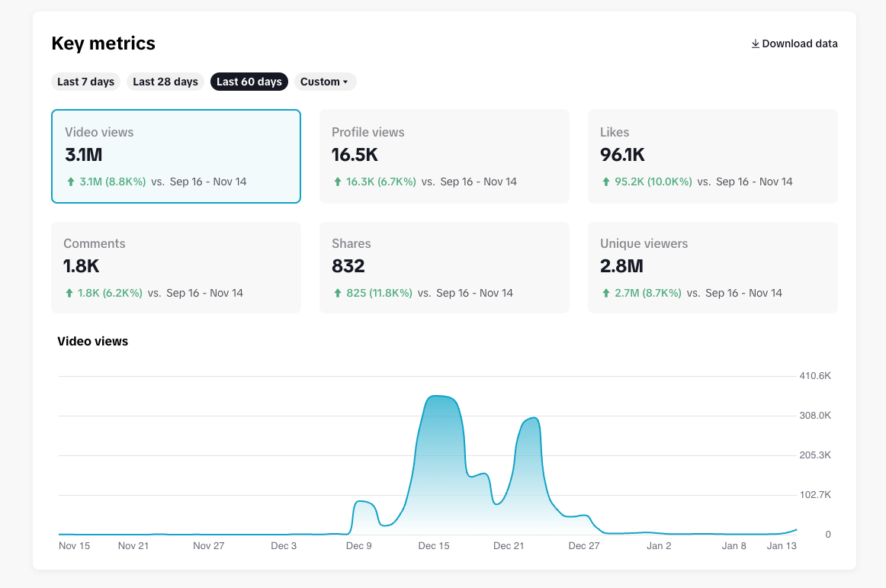Select the Last 7 days range

[86, 82]
